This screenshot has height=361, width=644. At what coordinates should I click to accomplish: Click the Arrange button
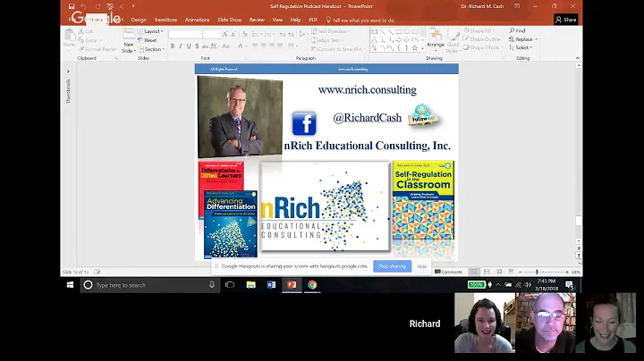point(436,40)
